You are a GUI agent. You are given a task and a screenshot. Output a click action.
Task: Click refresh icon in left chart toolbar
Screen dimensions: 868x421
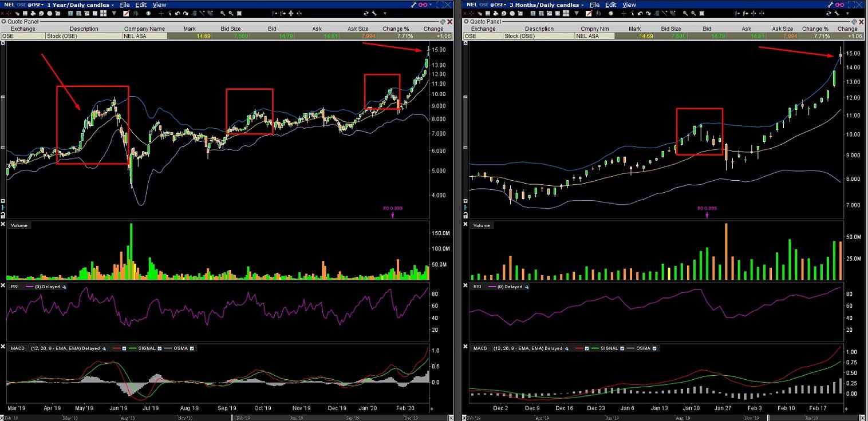(366, 13)
